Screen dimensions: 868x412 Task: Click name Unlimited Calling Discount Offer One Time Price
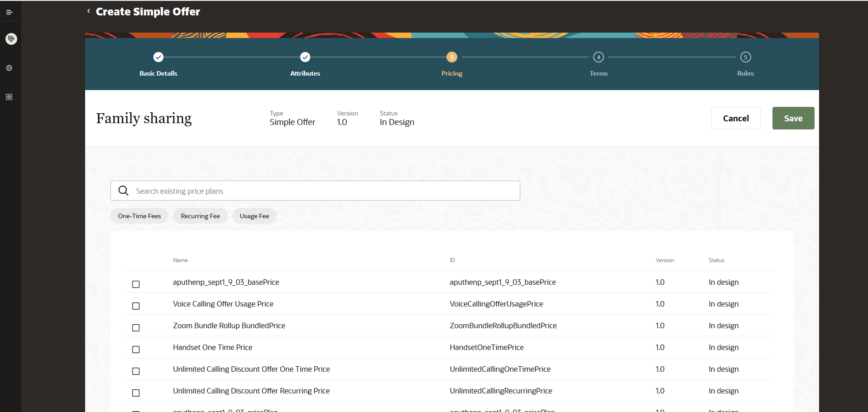251,369
